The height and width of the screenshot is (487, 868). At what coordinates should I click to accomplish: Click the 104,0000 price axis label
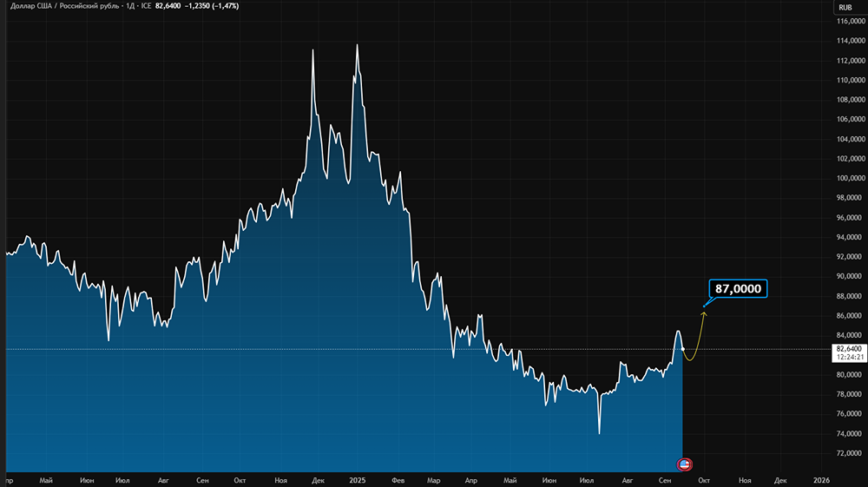[851, 139]
